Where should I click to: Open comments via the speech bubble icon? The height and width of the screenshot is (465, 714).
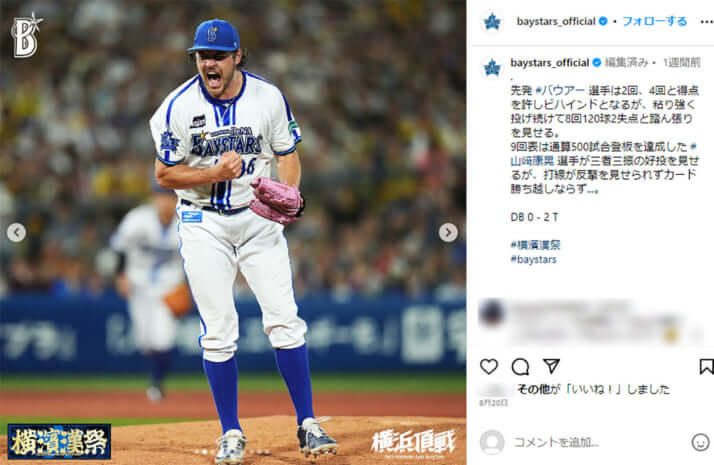tap(520, 367)
